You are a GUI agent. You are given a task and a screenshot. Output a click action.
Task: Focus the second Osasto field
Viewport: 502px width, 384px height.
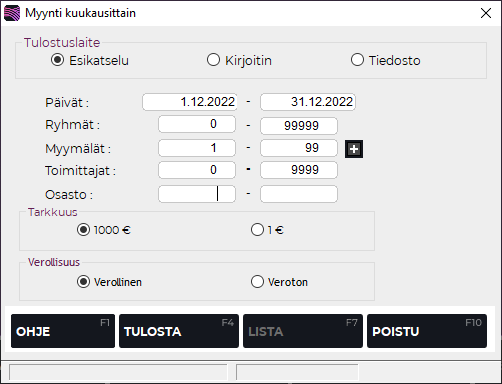(299, 194)
